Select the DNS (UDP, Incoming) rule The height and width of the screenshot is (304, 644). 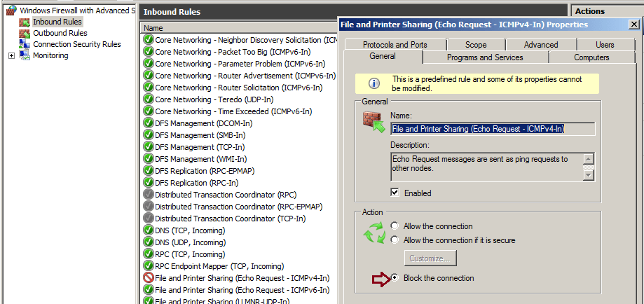coord(190,242)
